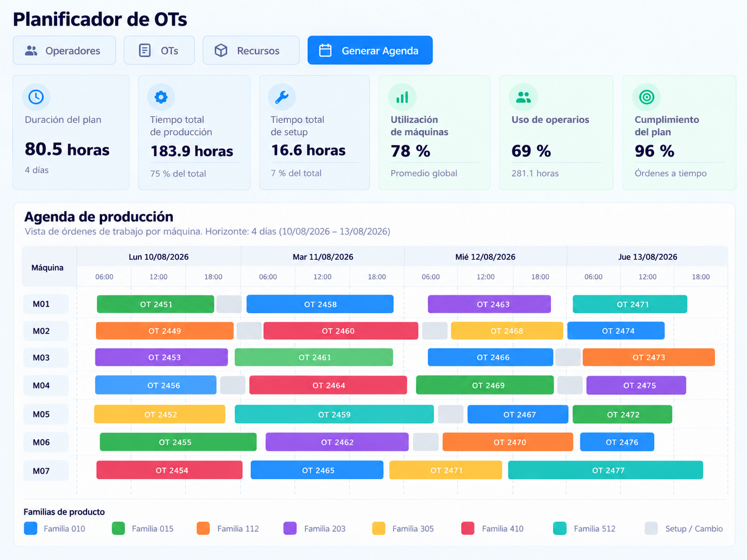Screen dimensions: 747x560
Task: Click the Jue 13/08/2026 day header
Action: coord(647,257)
